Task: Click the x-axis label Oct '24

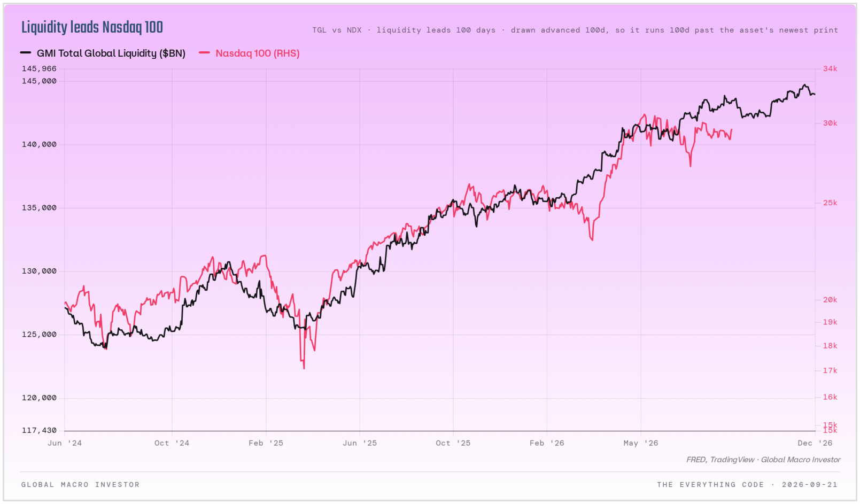Action: [172, 443]
